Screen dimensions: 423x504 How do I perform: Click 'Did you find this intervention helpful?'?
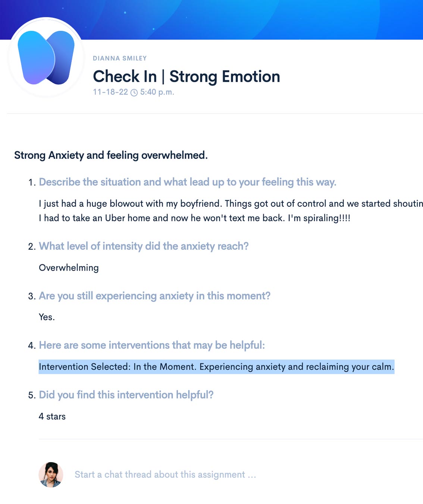coord(126,395)
